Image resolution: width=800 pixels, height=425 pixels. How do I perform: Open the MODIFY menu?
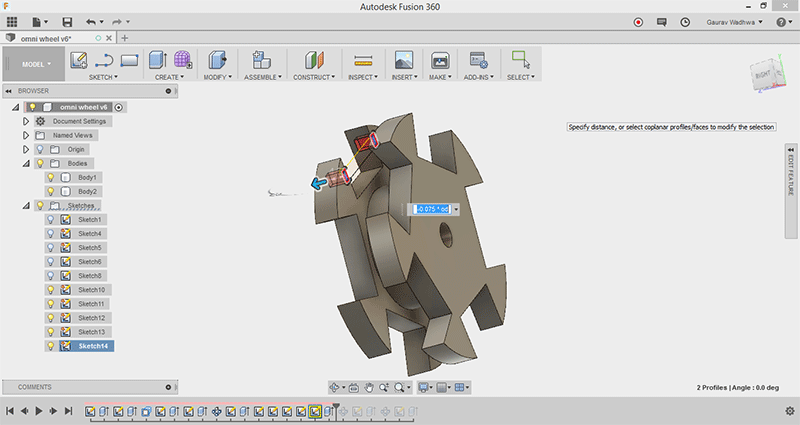click(x=217, y=77)
